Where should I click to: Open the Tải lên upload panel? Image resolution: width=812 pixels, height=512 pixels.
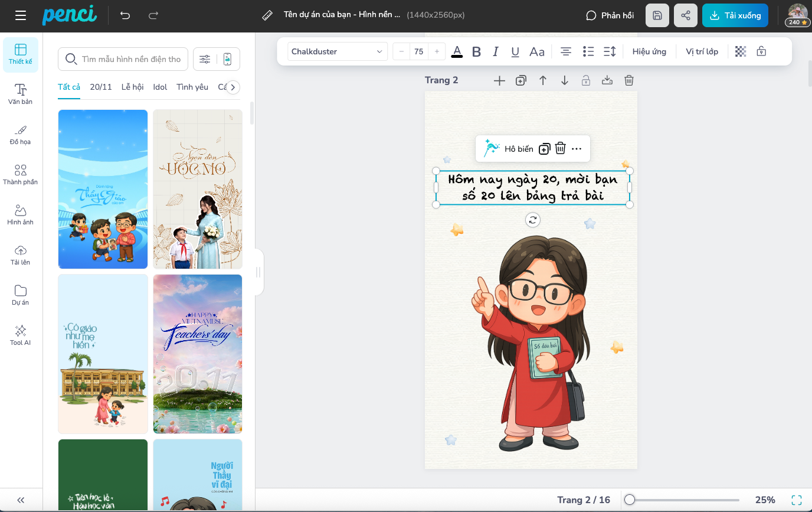[x=21, y=255]
